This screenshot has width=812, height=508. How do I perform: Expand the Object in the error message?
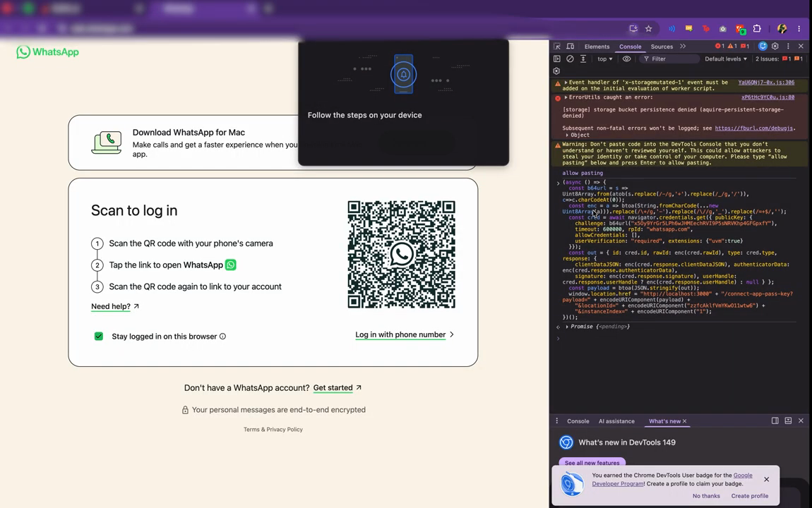[x=567, y=135]
